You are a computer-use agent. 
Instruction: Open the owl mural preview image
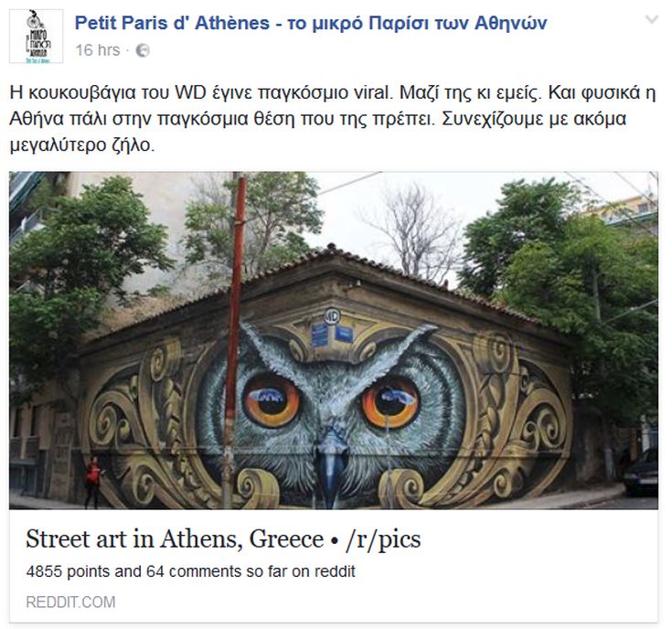tap(334, 340)
